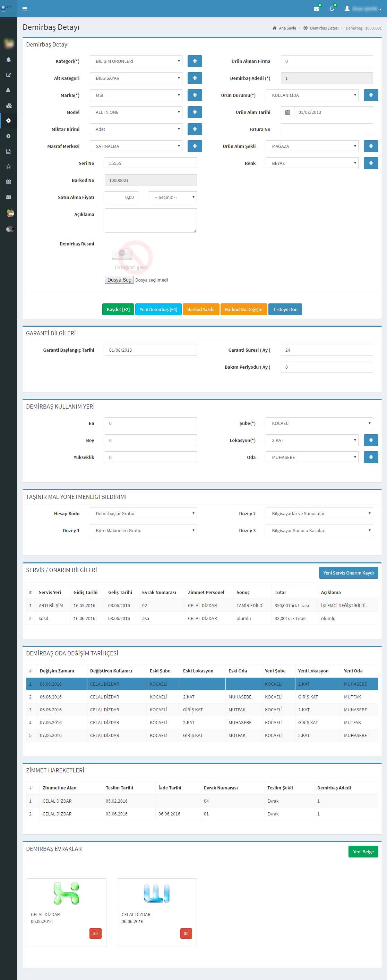The height and width of the screenshot is (980, 387).
Task: Open the Hesap Kodu dropdown
Action: coord(143,513)
